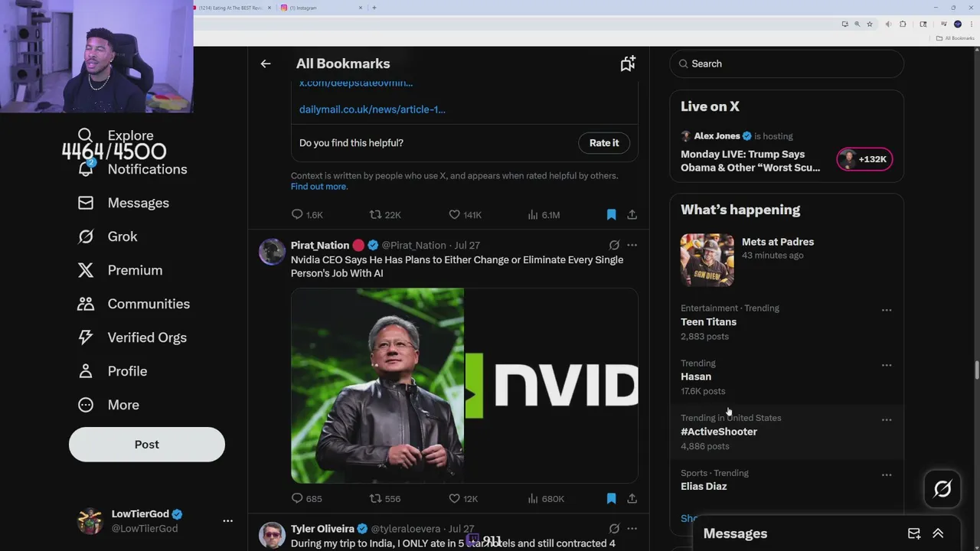The height and width of the screenshot is (551, 980).
Task: Open the floating Grok button
Action: (x=942, y=489)
